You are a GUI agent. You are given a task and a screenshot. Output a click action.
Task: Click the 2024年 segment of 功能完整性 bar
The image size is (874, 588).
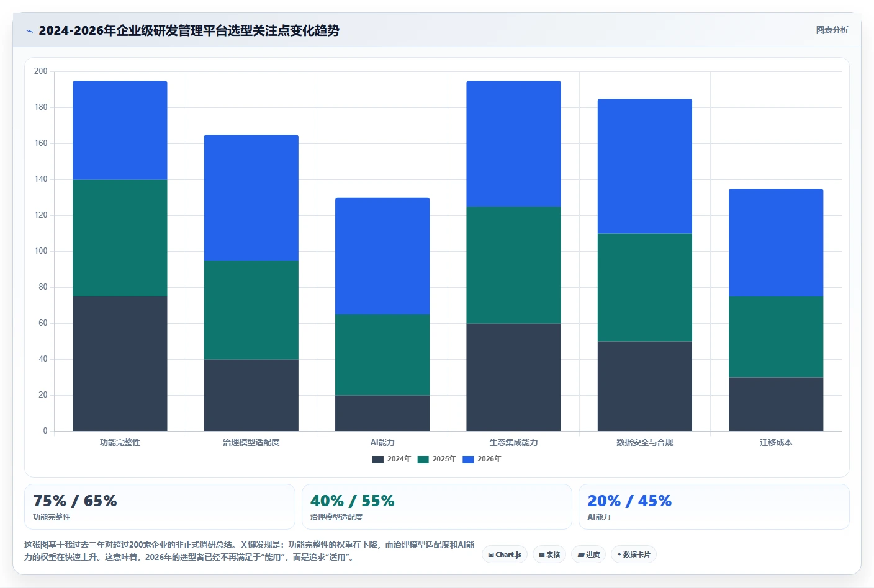pyautogui.click(x=120, y=363)
